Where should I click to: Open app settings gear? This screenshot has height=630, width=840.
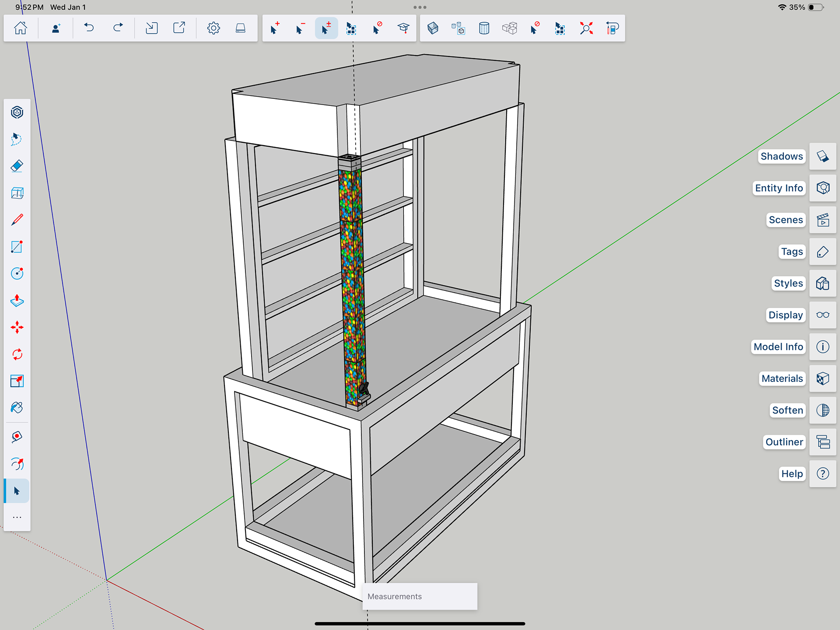point(213,28)
